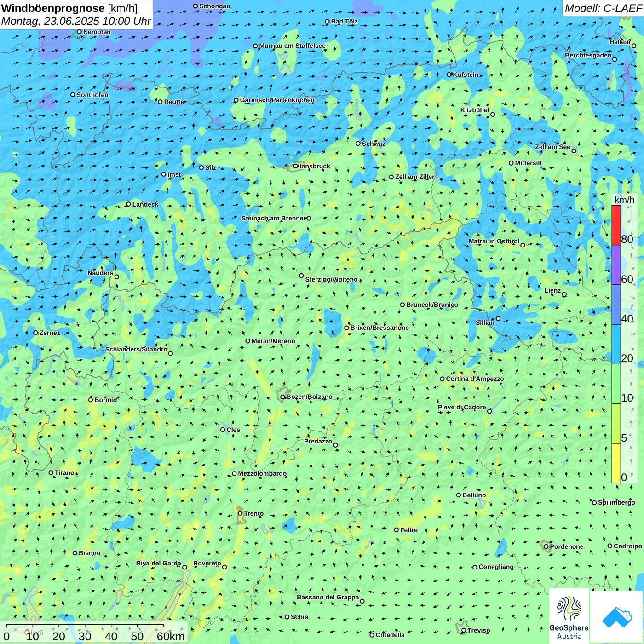This screenshot has width=644, height=644.
Task: Click the Bassano del Grappa label
Action: (328, 597)
